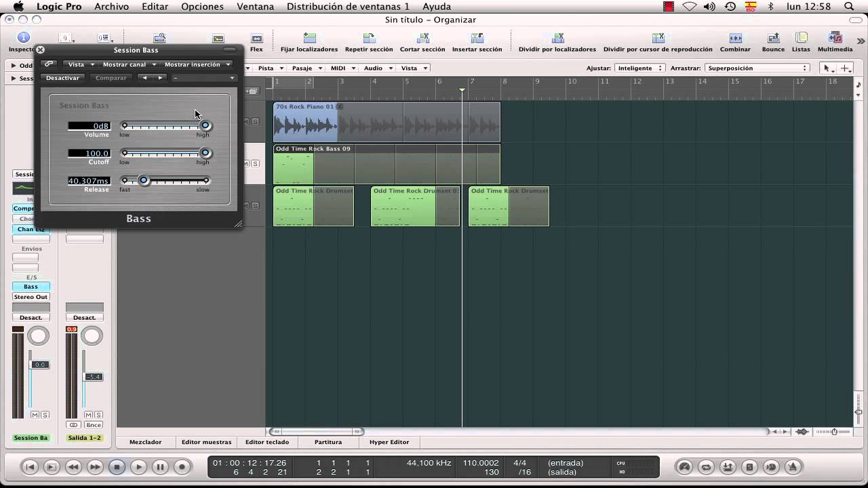Click Dividir por cursor de reproducción icon

[x=658, y=39]
